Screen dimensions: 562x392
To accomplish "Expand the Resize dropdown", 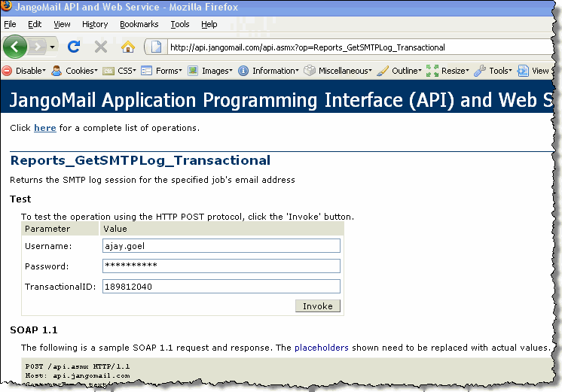I will (467, 70).
